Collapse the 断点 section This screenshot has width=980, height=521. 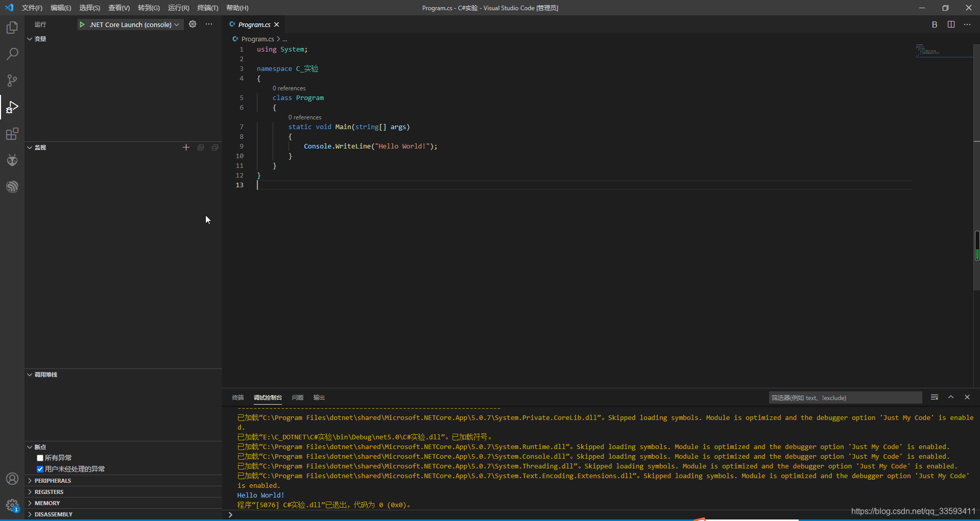pyautogui.click(x=123, y=447)
